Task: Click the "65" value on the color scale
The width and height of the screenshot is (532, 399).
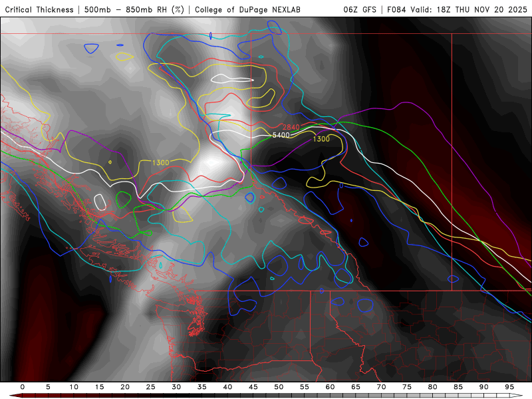Action: pos(356,387)
